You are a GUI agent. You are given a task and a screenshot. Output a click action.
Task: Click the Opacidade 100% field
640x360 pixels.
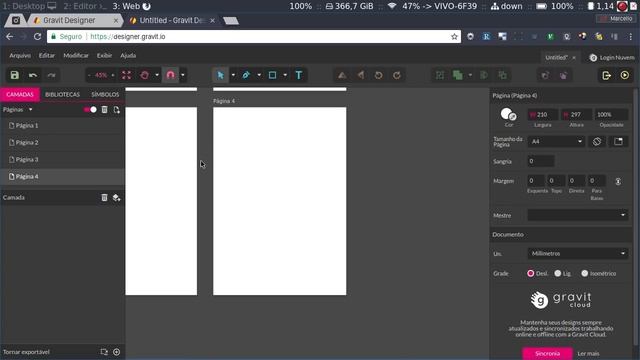click(611, 115)
